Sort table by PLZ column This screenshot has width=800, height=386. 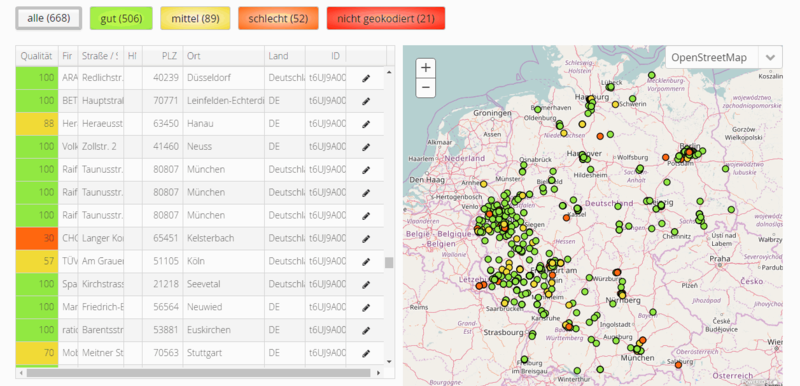click(163, 56)
